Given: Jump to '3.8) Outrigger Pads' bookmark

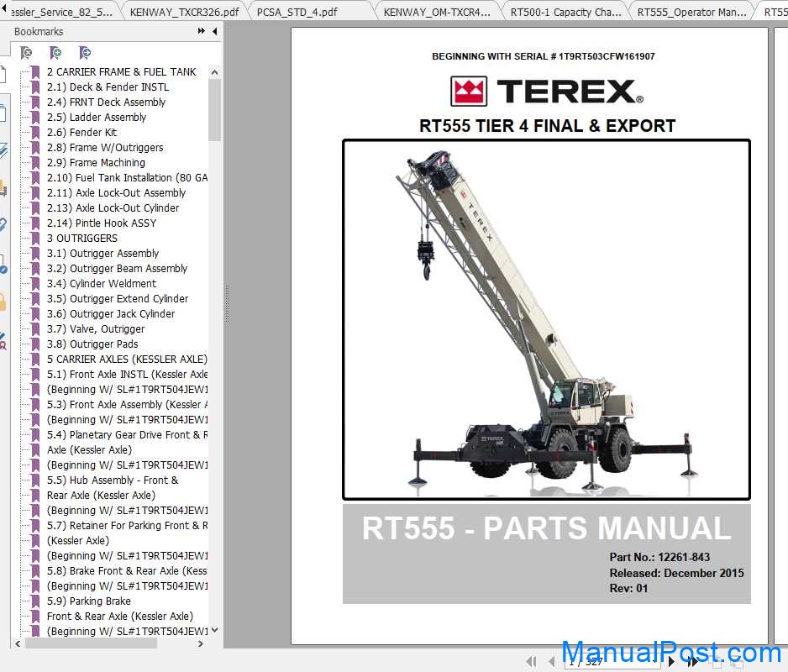Looking at the screenshot, I should tap(92, 344).
